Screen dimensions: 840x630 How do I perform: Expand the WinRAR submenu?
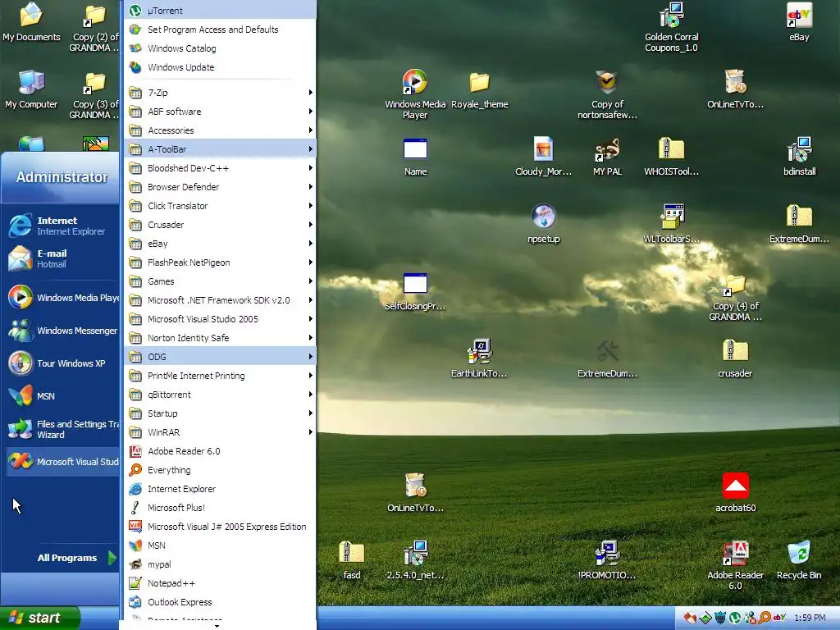tap(220, 432)
